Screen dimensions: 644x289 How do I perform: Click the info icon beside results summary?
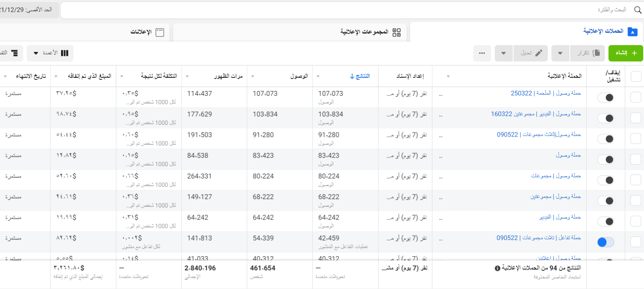click(498, 268)
